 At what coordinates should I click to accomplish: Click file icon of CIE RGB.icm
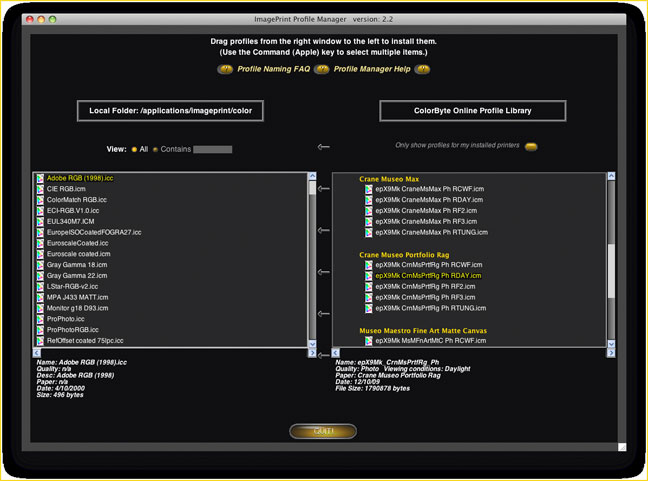40,189
